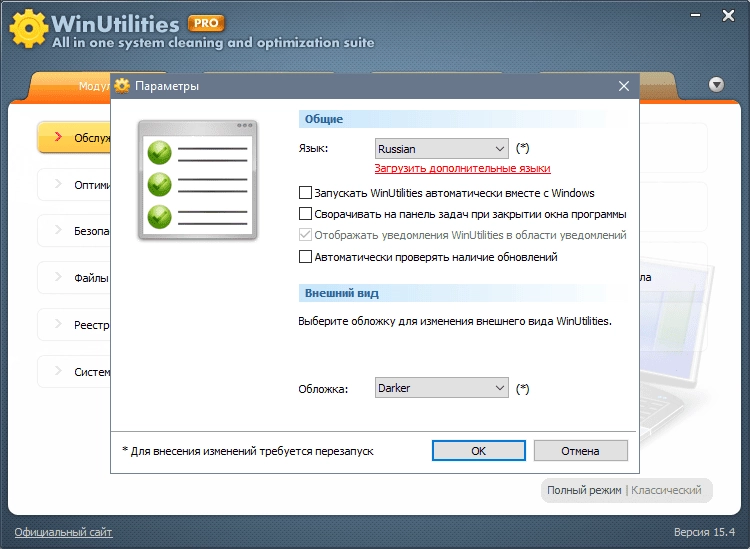Click the chevron beside Реестр item

[58, 324]
